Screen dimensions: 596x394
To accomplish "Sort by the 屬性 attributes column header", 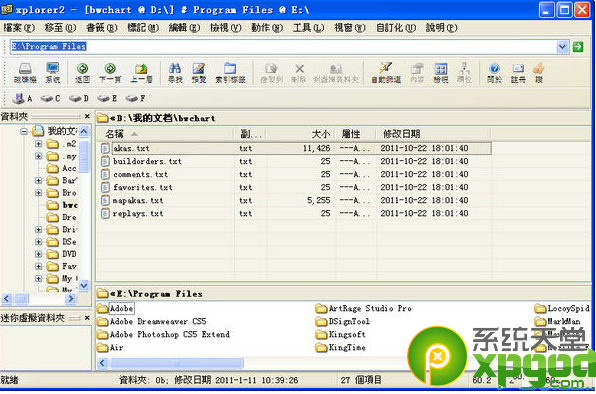I will [356, 134].
